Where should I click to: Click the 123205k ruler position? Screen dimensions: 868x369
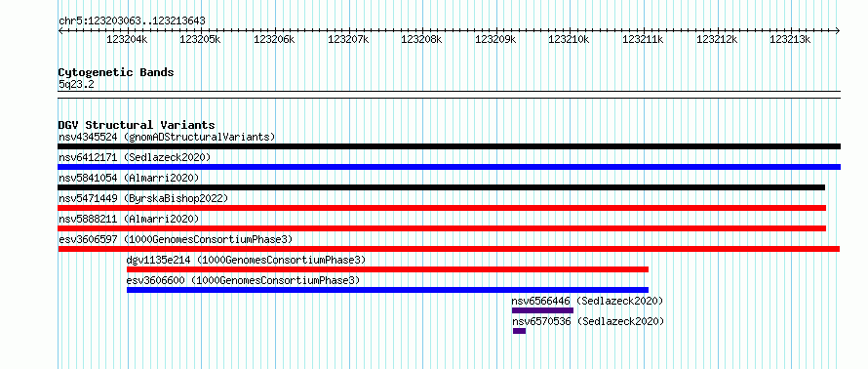[x=201, y=39]
